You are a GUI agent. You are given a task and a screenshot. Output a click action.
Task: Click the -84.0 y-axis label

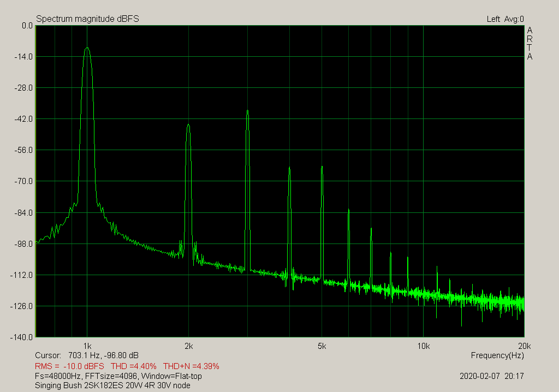click(23, 212)
